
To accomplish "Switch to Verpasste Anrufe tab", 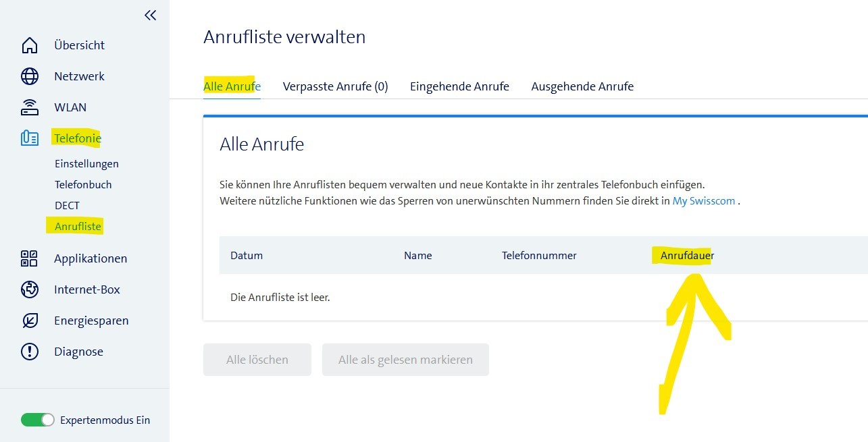I will [x=335, y=86].
